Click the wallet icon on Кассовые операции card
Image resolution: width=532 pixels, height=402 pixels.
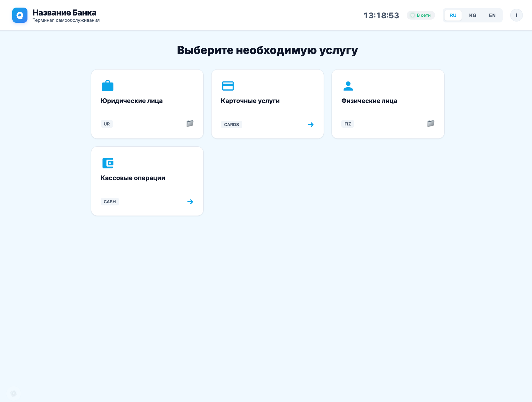tap(108, 163)
